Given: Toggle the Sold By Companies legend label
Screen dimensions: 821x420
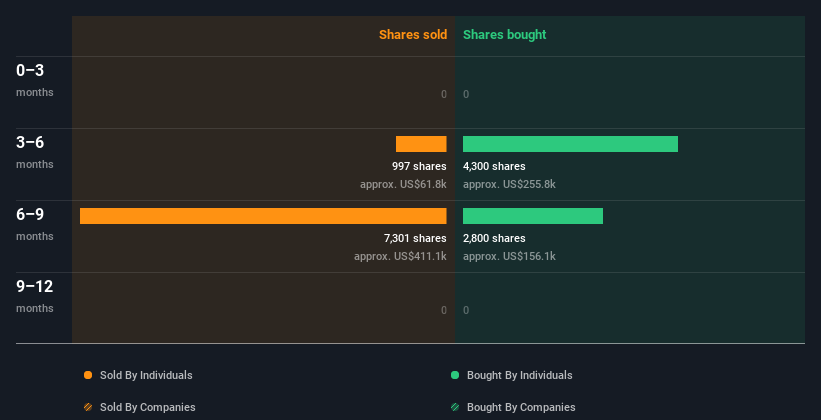Looking at the screenshot, I should point(147,407).
